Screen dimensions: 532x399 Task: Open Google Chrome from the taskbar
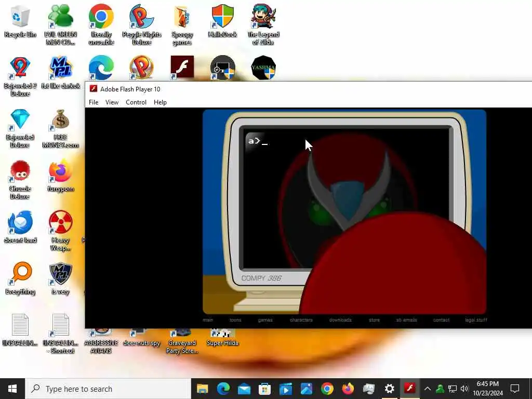[x=327, y=389]
